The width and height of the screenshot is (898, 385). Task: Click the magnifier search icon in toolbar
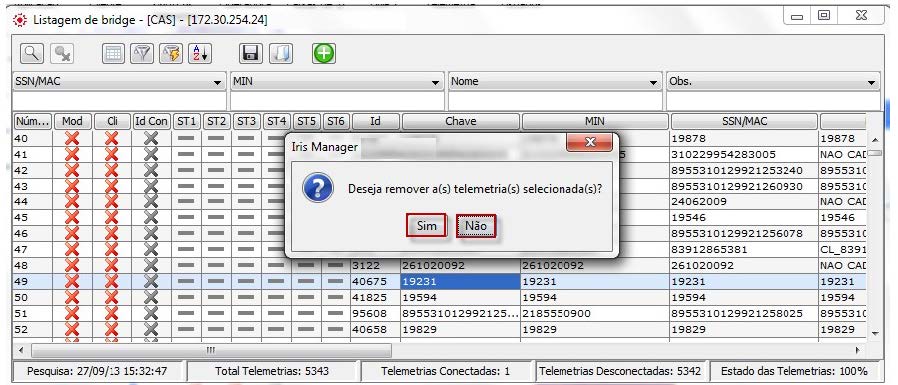point(32,53)
